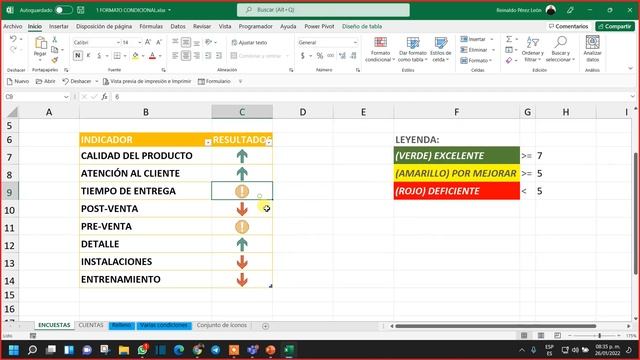Screen dimensions: 640x360
Task: Open Estilos de celda gallery
Action: [x=440, y=49]
